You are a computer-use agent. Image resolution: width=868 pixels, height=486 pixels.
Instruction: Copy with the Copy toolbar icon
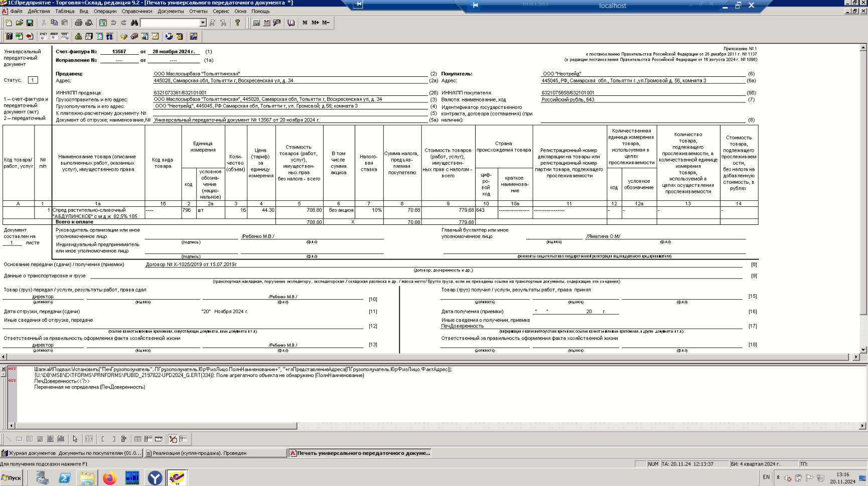point(54,23)
